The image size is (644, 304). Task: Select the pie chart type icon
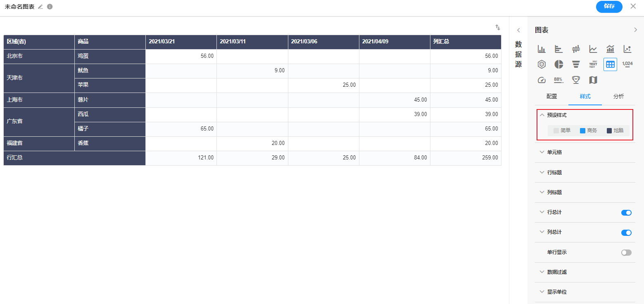tap(558, 64)
